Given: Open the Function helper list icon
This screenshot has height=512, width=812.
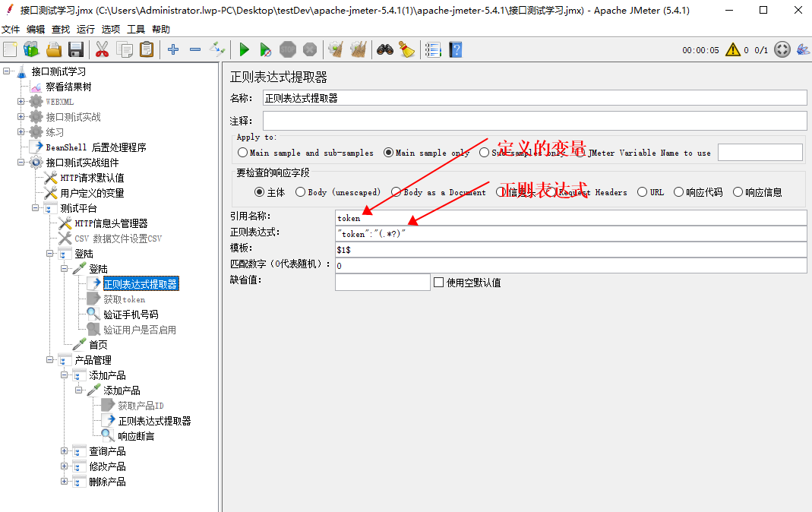Looking at the screenshot, I should (433, 49).
